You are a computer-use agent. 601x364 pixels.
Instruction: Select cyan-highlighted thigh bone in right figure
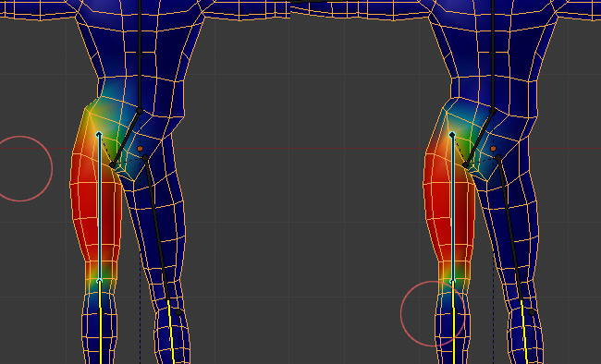pos(453,207)
